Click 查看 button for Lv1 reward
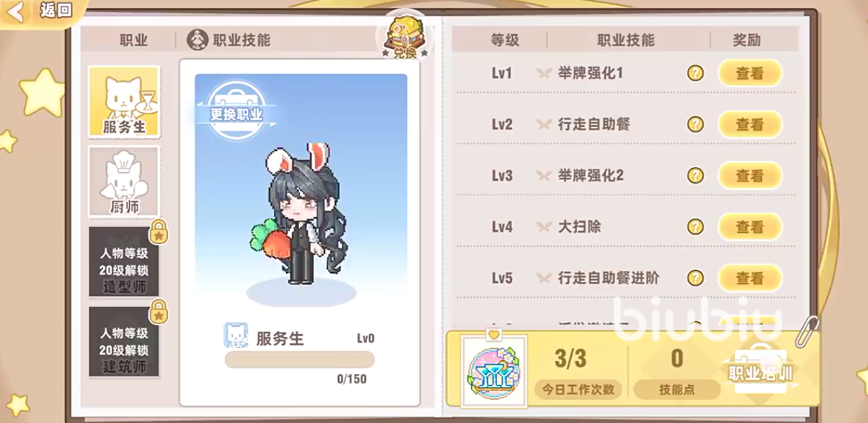This screenshot has width=868, height=423. click(750, 73)
